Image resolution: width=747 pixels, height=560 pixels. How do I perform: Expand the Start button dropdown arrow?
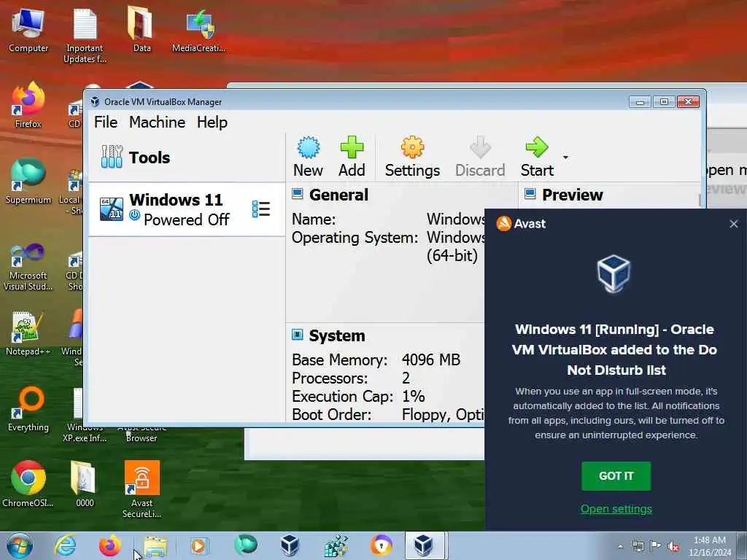coord(565,157)
